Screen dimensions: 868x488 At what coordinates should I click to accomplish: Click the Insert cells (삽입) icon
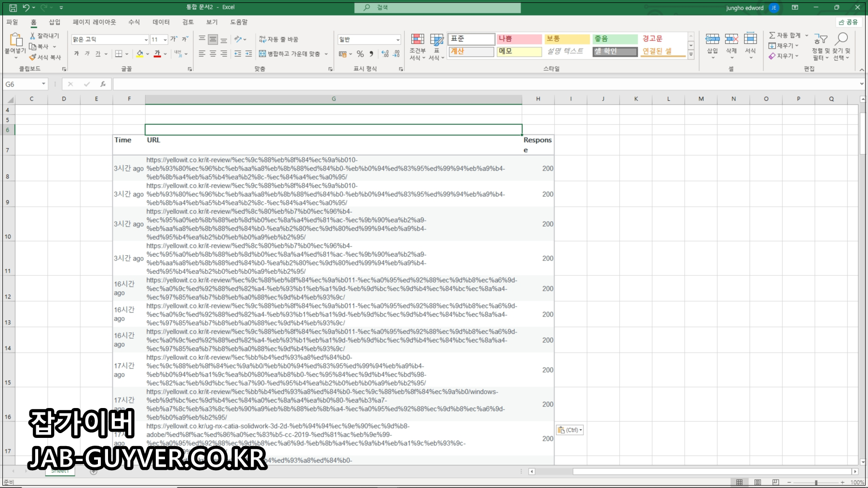[x=712, y=39]
